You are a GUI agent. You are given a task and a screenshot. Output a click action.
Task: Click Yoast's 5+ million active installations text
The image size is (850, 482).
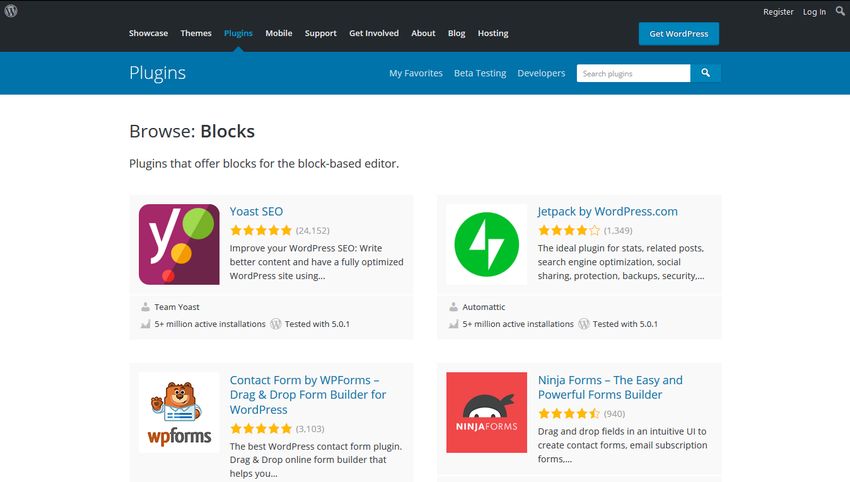(210, 324)
